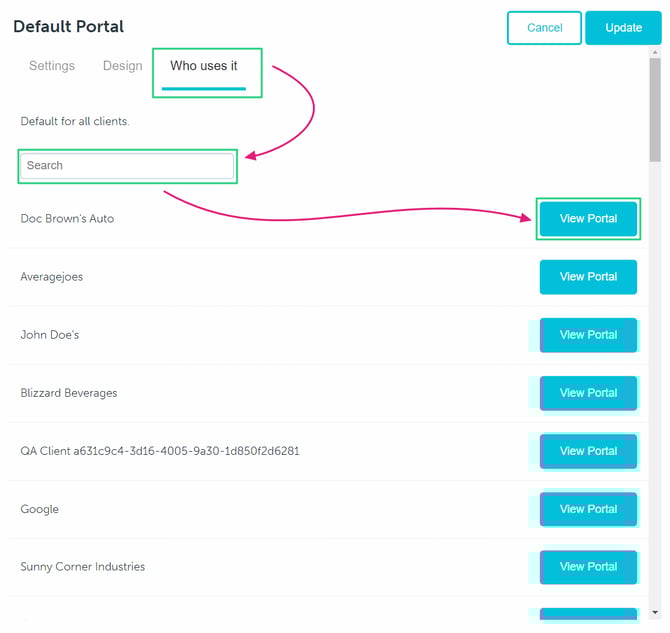Focus the Search input field
This screenshot has height=633, width=670.
coord(127,166)
